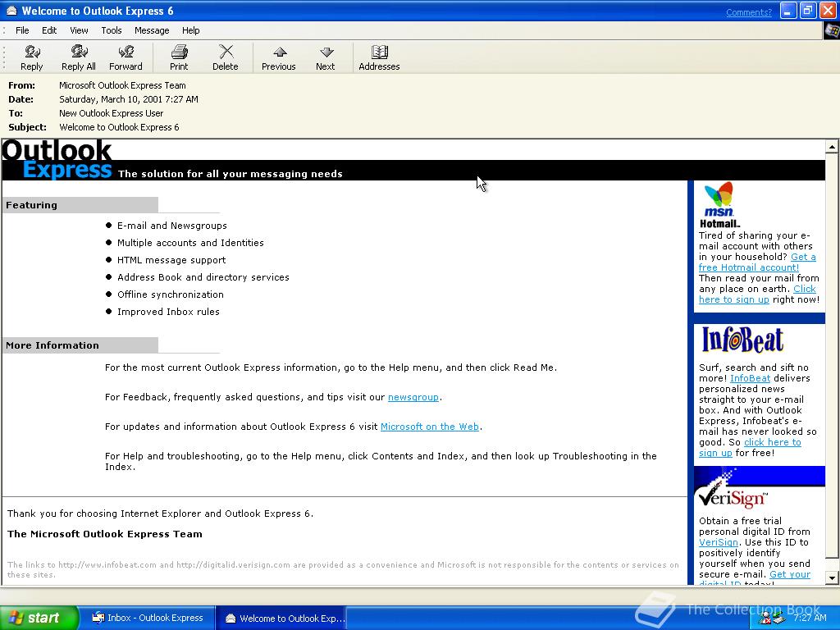Click The Microsoft Outlook Express Team signature
The image size is (840, 630).
click(x=105, y=533)
